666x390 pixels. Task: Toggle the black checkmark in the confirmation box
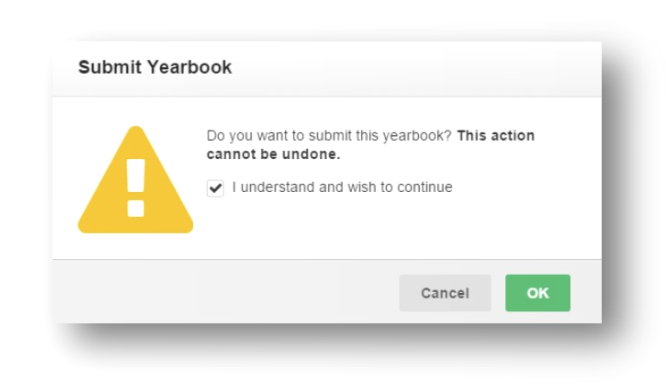(216, 187)
